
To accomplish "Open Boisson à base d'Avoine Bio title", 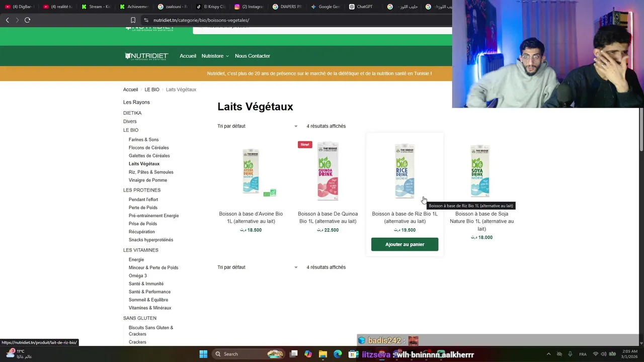I will 251,218.
